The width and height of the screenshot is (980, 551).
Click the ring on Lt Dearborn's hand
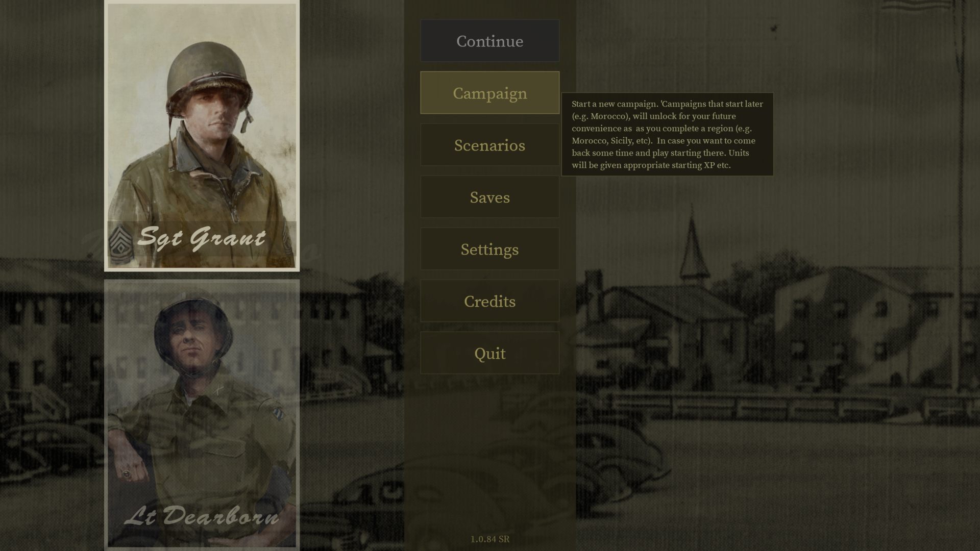[x=127, y=475]
